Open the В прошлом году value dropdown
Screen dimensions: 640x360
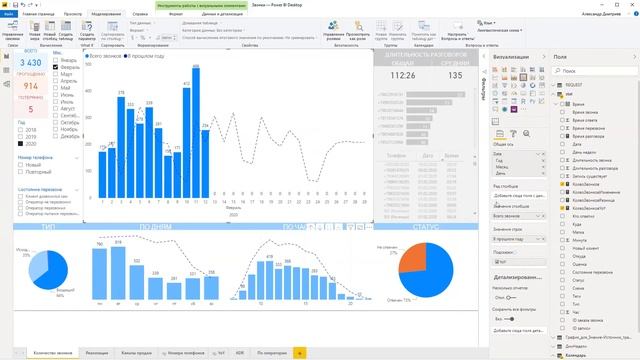[538, 239]
